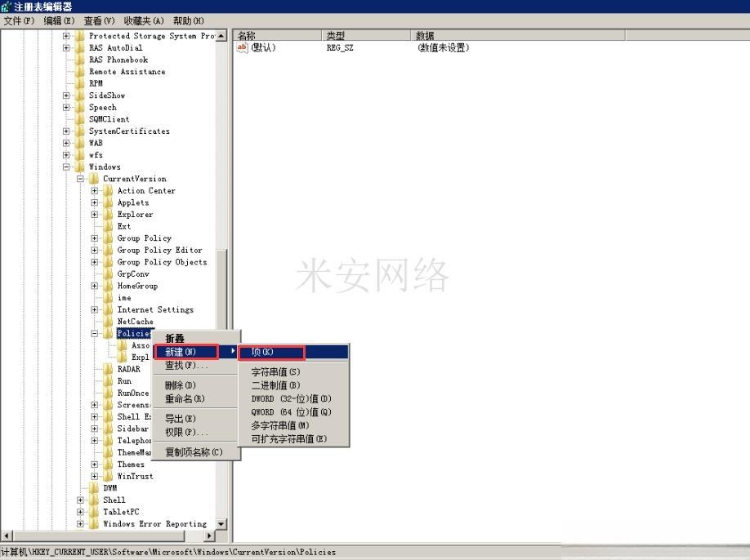Click the Group Policy Editor folder icon

pos(109,250)
